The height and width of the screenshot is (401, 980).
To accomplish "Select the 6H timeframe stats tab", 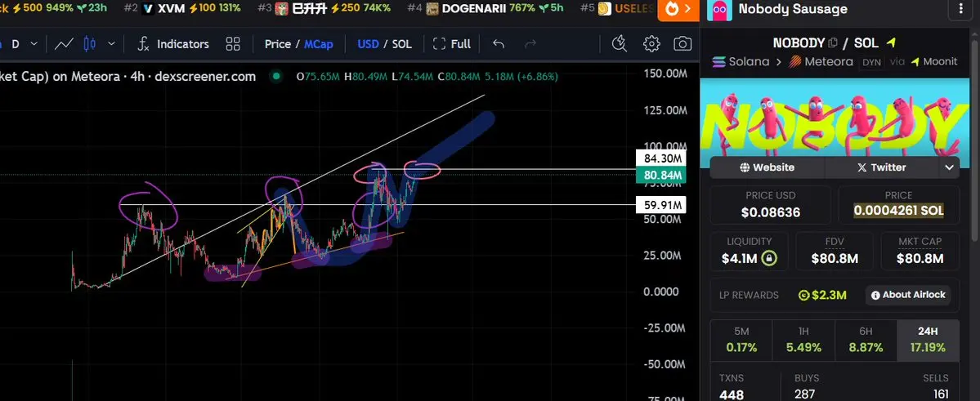I will pos(866,340).
